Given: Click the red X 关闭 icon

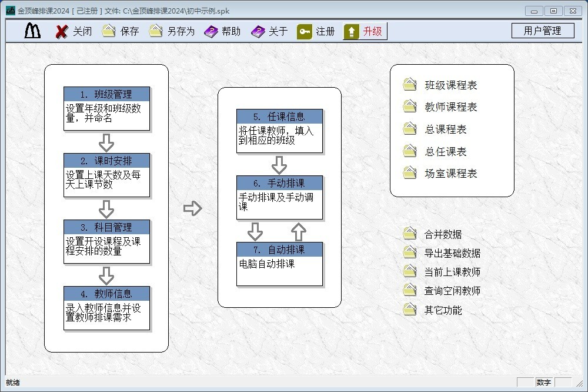Looking at the screenshot, I should (62, 32).
